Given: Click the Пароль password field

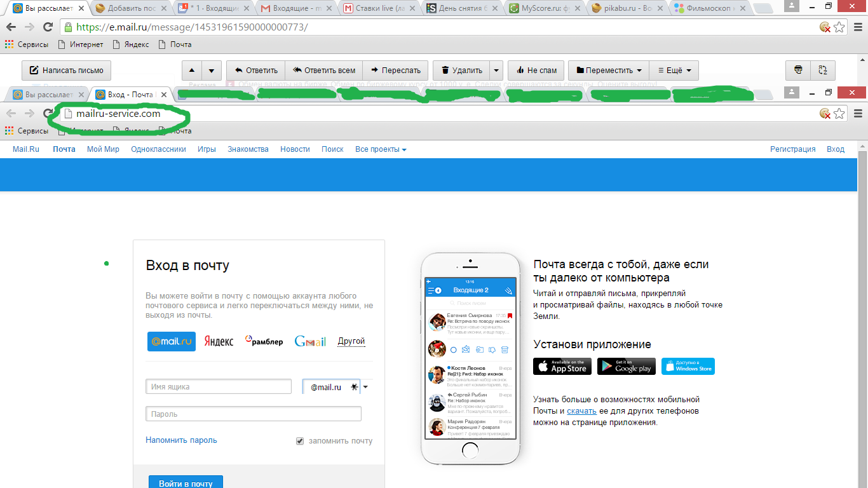Looking at the screenshot, I should pyautogui.click(x=254, y=414).
